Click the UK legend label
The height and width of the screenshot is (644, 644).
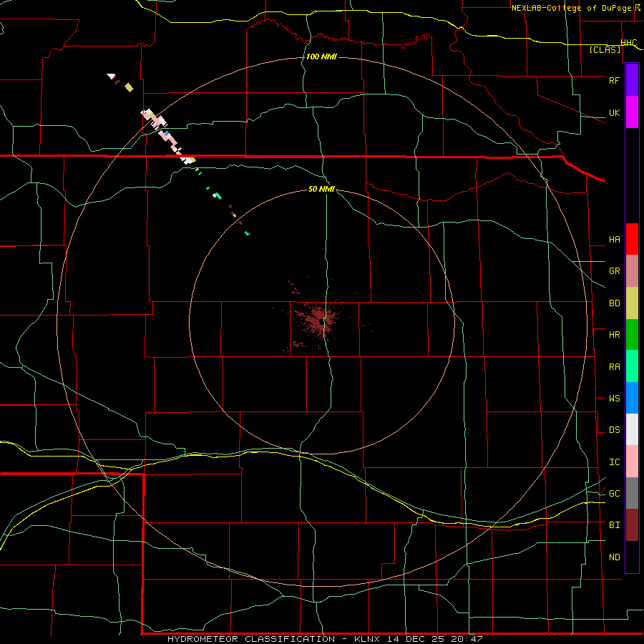[614, 112]
